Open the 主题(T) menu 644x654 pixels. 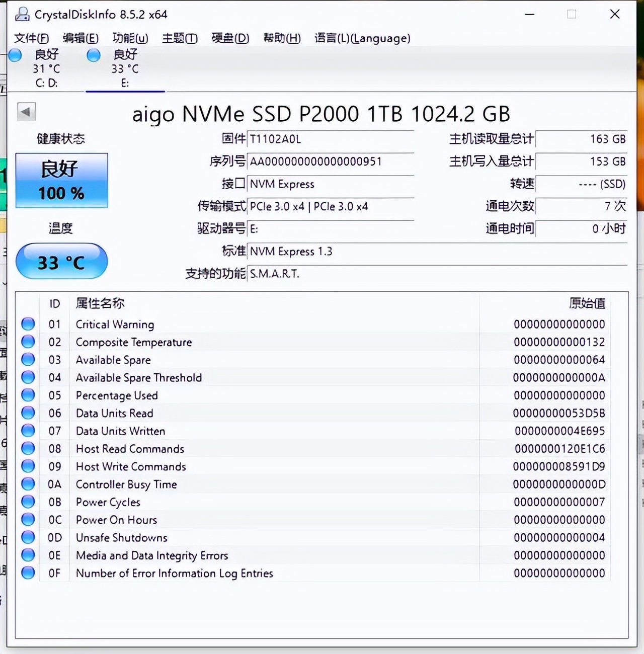coord(180,38)
